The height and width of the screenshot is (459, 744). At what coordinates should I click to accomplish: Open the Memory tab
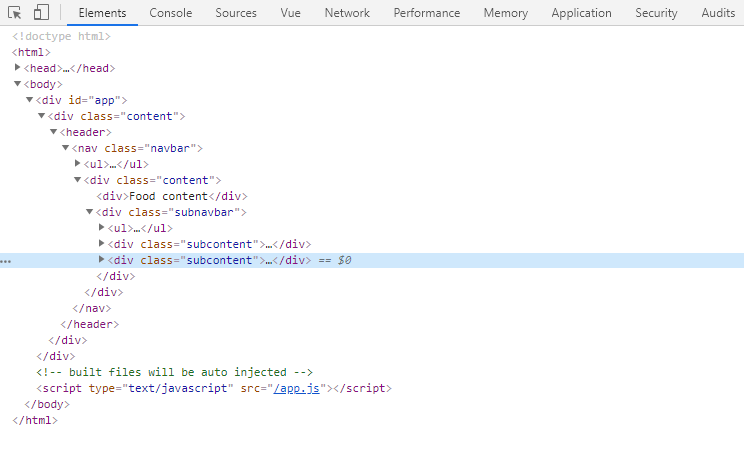[506, 13]
